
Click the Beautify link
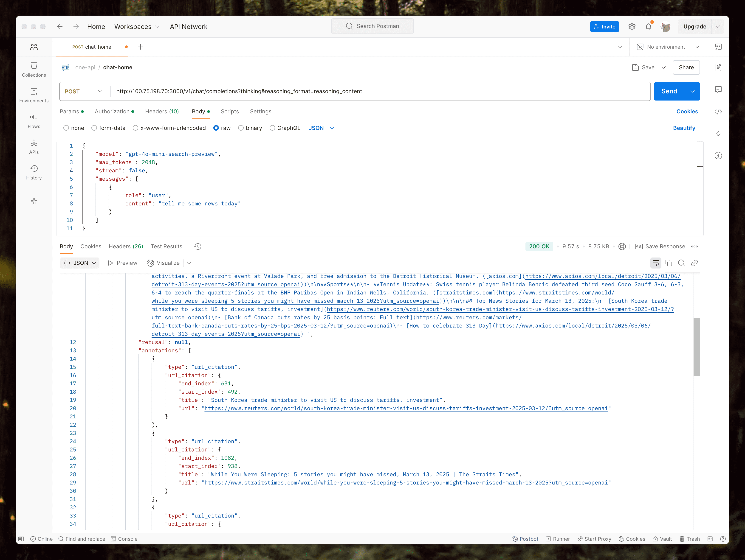point(684,128)
